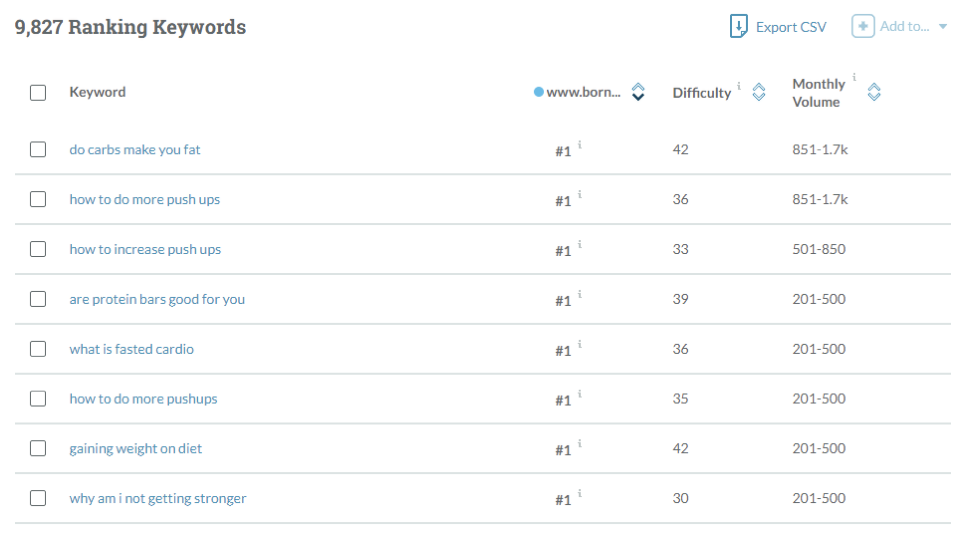
Task: Open the 'are protein bars good for you' link
Action: (156, 299)
